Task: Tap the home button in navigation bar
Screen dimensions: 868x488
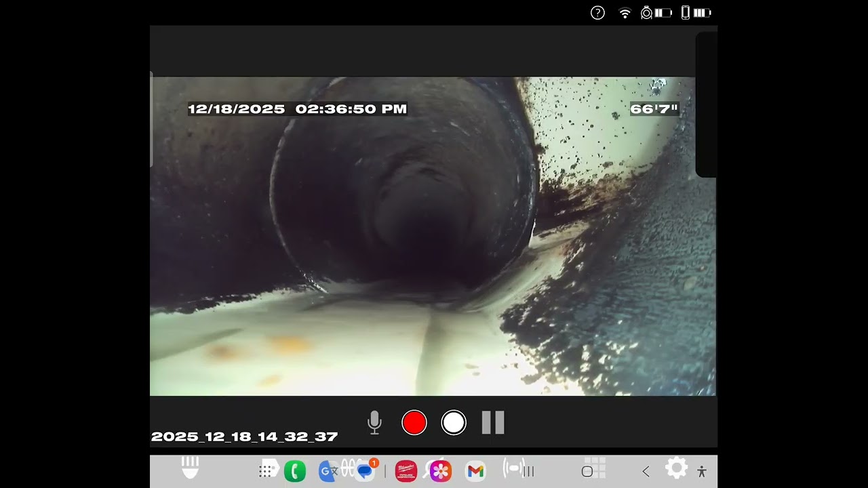Action: point(587,471)
